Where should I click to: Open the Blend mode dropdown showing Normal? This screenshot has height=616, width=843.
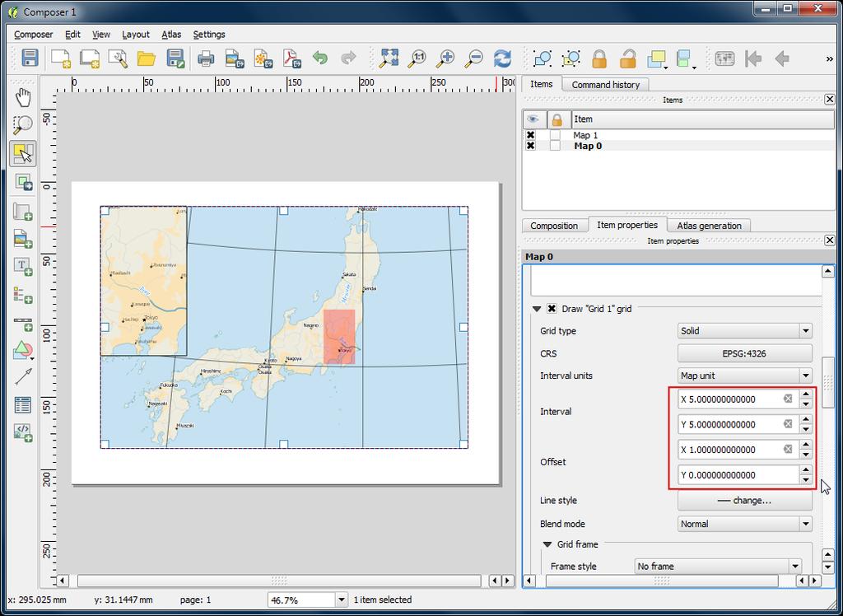point(744,524)
